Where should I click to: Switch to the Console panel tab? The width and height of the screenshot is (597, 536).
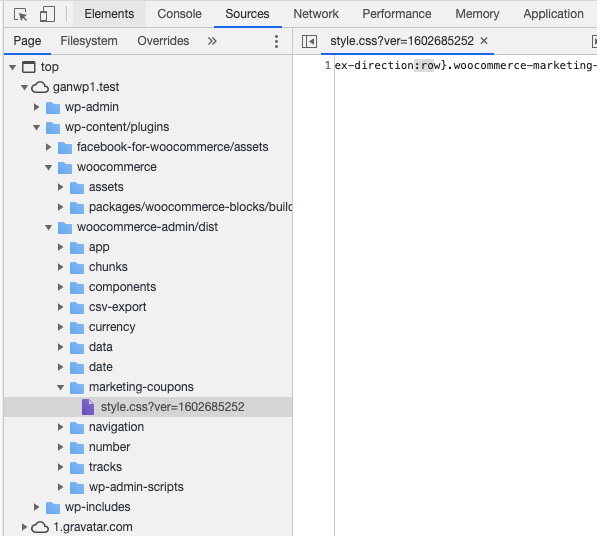(179, 14)
